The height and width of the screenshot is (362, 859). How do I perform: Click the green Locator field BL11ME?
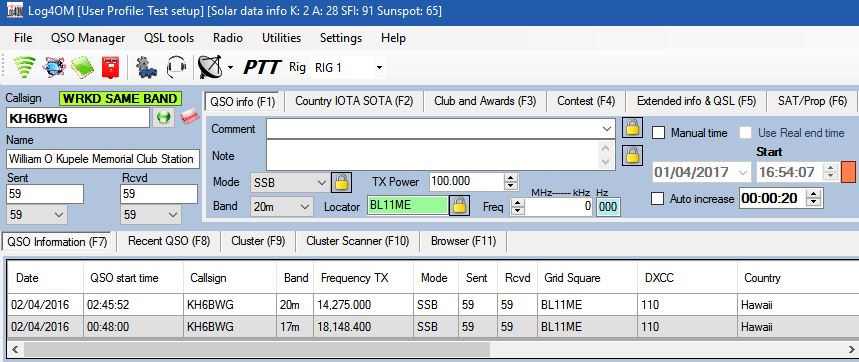click(x=408, y=206)
